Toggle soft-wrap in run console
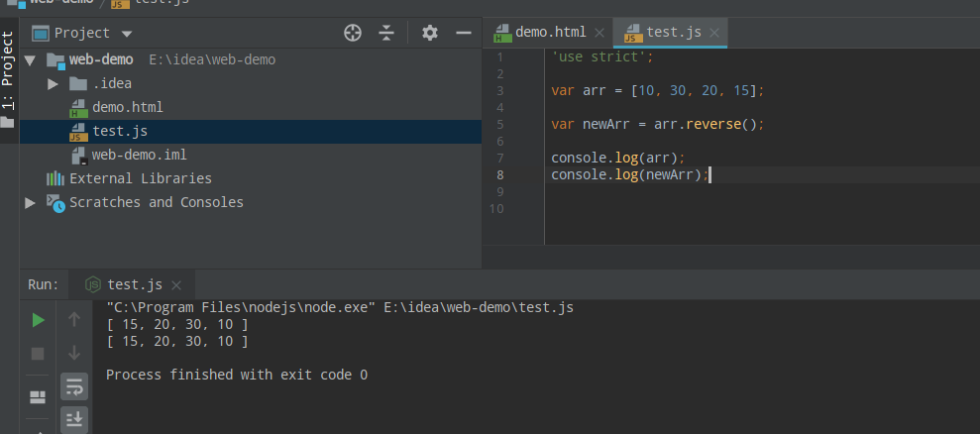 [73, 387]
